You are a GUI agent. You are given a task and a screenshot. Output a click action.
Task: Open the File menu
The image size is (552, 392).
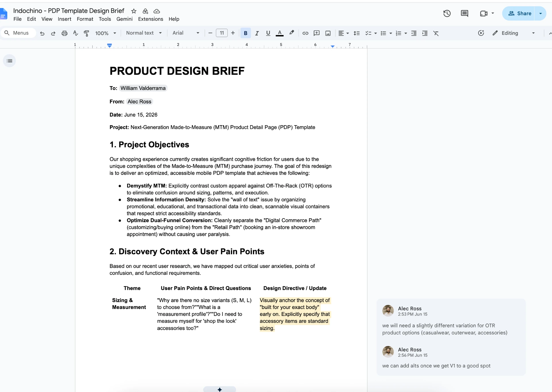pyautogui.click(x=18, y=19)
